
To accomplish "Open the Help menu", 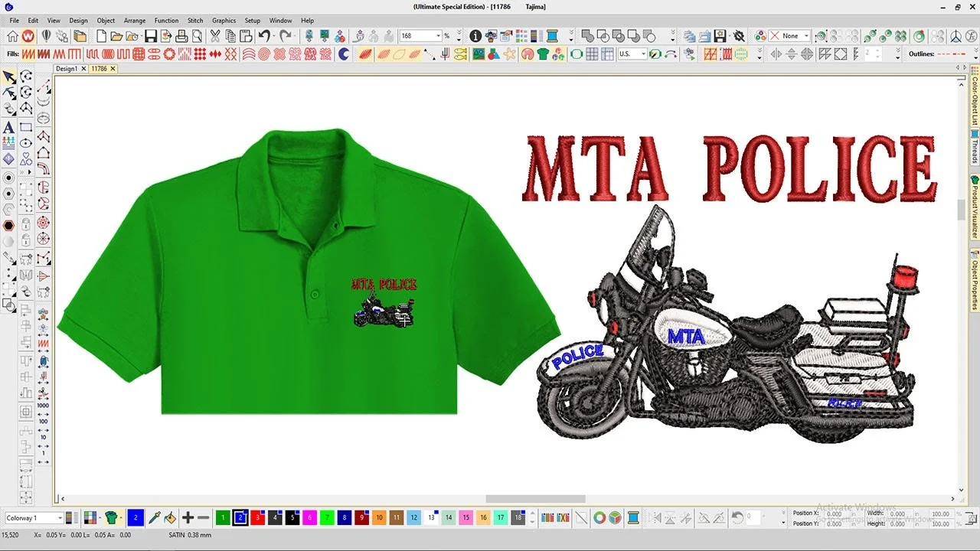I will (x=307, y=21).
